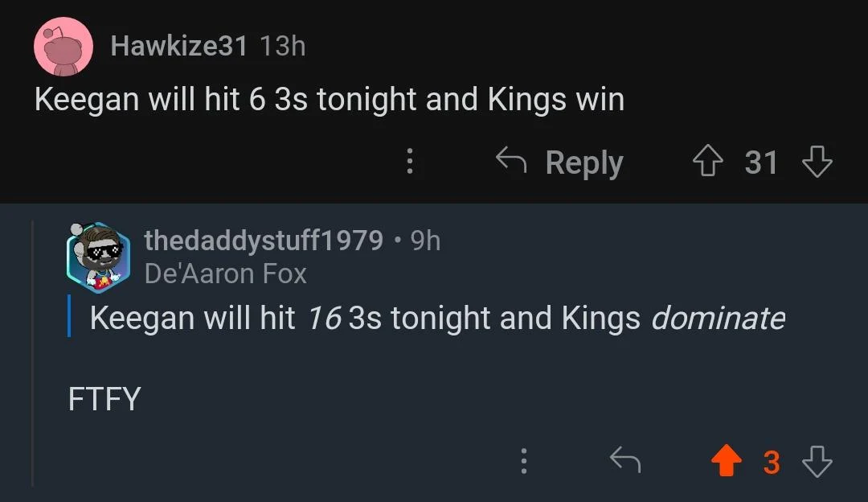
Task: Open thedaddystuff1979's sunglasses avatar
Action: [98, 257]
